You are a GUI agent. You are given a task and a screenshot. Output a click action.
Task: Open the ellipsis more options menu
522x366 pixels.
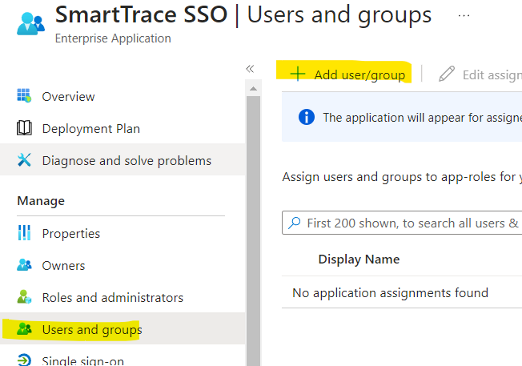click(x=464, y=15)
